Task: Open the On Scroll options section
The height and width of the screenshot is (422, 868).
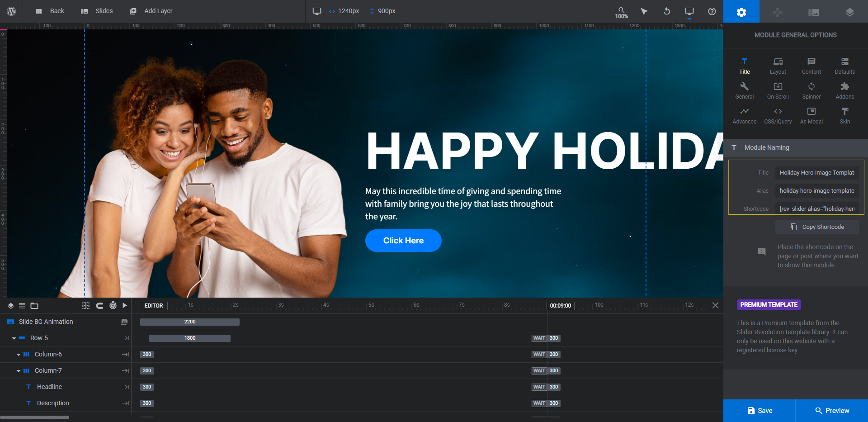Action: (x=778, y=91)
